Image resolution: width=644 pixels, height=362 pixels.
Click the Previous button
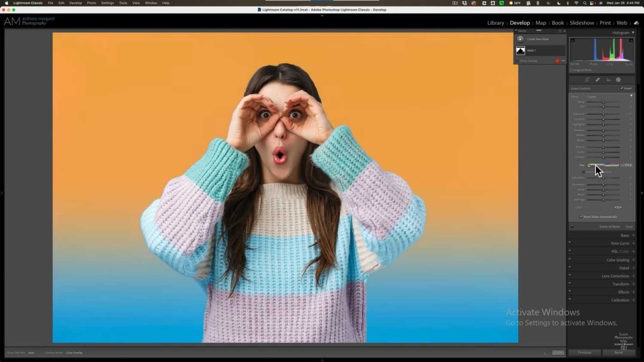coord(584,352)
